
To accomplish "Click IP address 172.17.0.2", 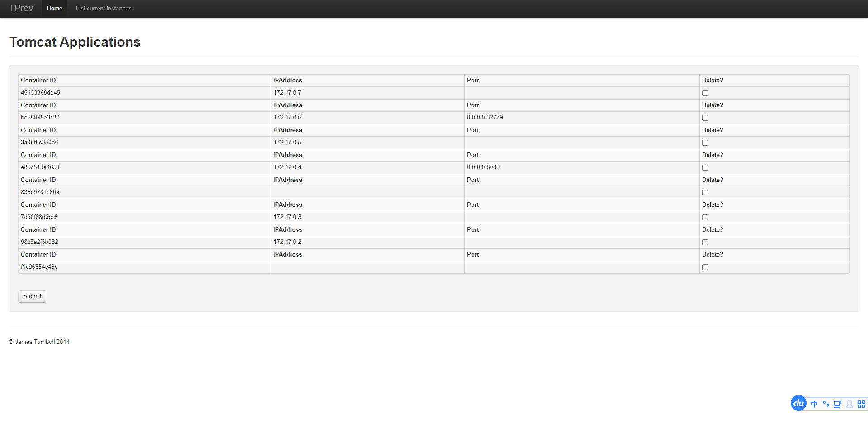I will [x=288, y=242].
